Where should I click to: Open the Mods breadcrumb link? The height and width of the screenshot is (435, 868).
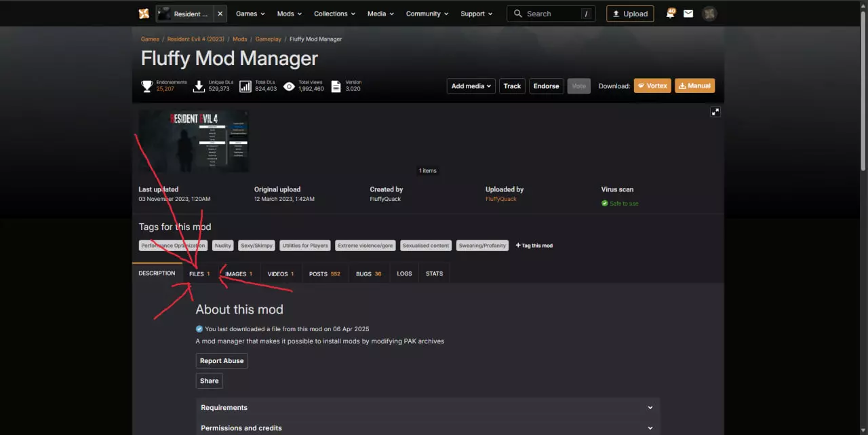coord(239,39)
